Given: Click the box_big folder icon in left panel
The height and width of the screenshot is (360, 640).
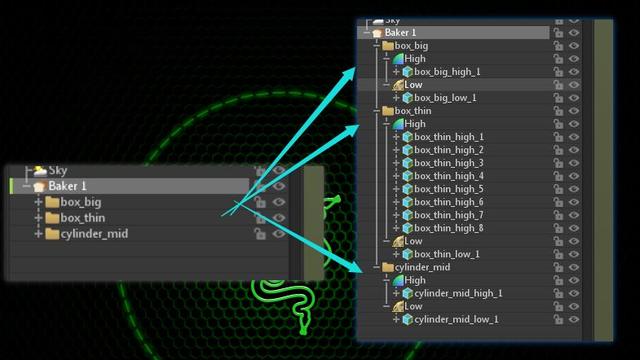Looking at the screenshot, I should coord(52,202).
